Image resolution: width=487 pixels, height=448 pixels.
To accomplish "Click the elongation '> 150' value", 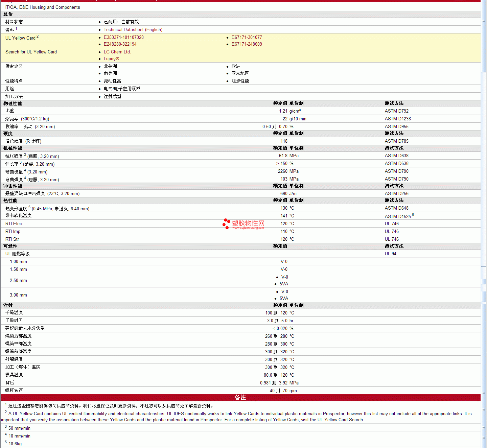I will click(x=282, y=164).
